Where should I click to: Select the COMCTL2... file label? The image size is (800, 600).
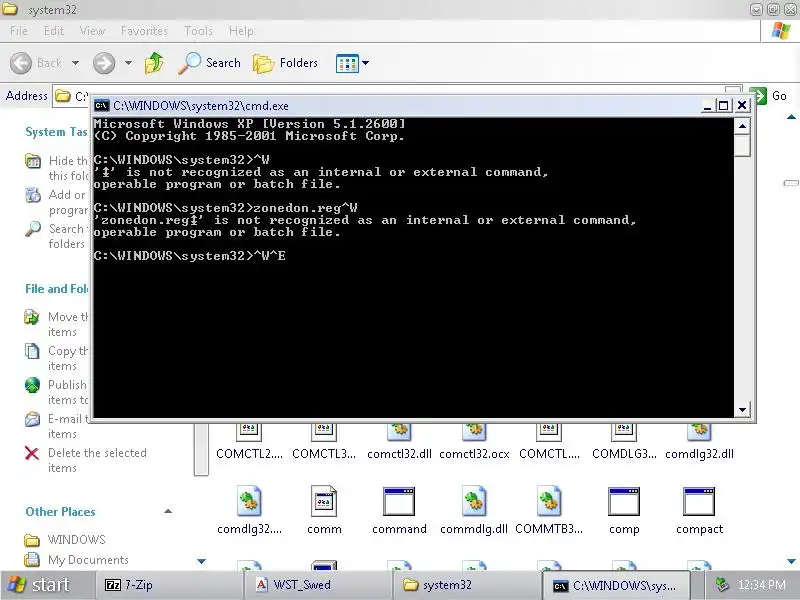249,454
